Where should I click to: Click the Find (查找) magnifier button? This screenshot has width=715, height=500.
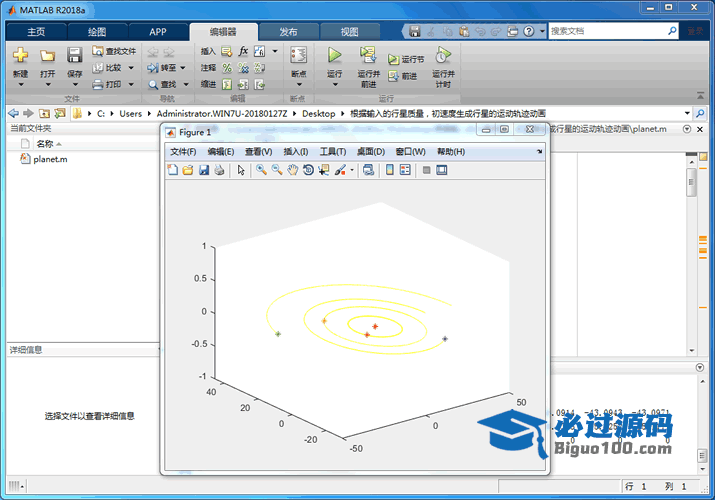click(x=162, y=84)
